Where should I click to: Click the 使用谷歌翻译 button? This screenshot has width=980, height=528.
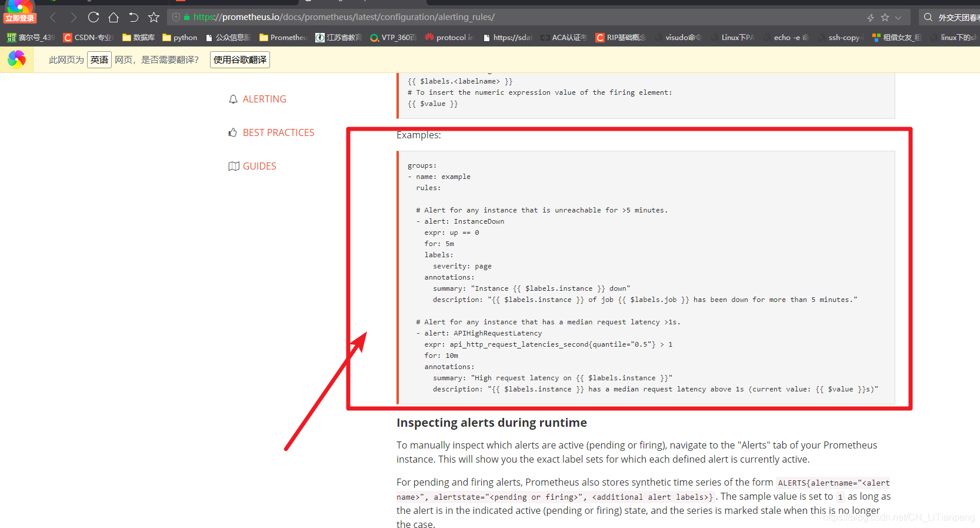point(240,59)
